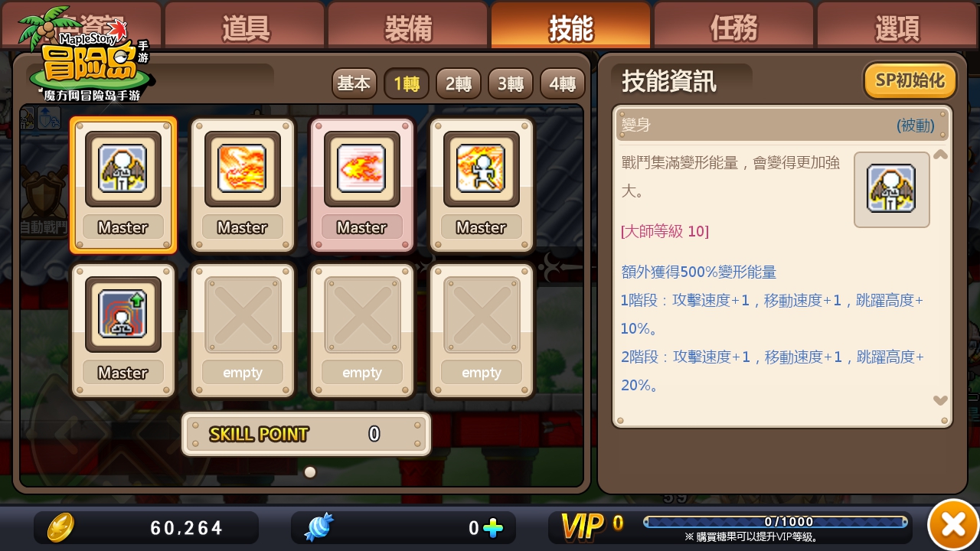
Task: Switch to the 基本 skill category
Action: (354, 83)
